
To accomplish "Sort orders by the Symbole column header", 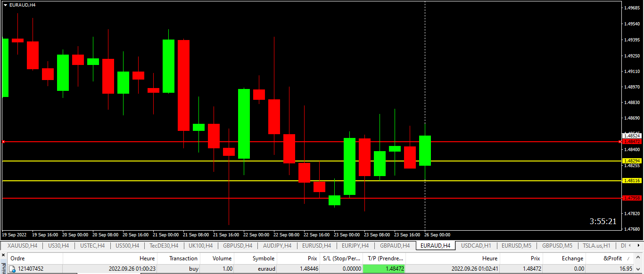I will [x=263, y=258].
